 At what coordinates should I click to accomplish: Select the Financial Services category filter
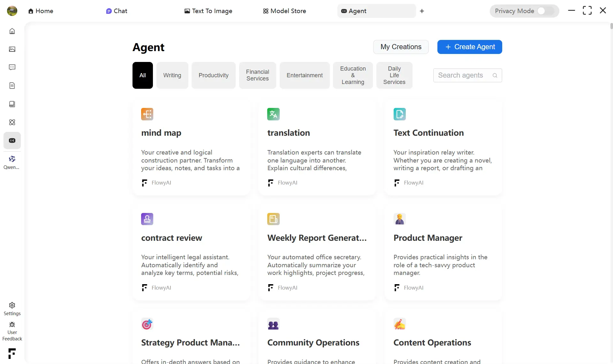click(257, 75)
